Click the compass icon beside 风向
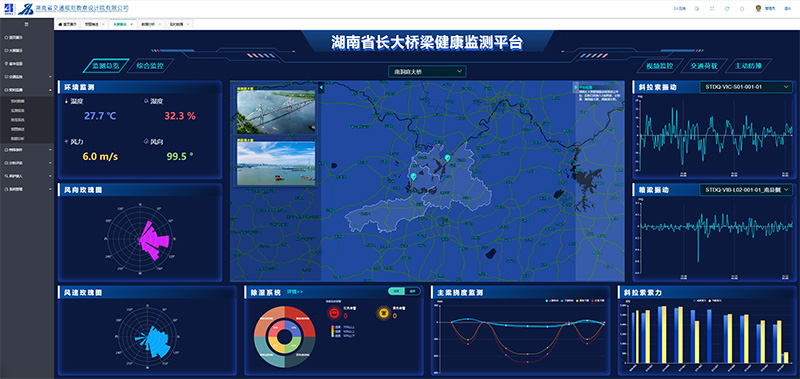This screenshot has height=379, width=800. [147, 141]
